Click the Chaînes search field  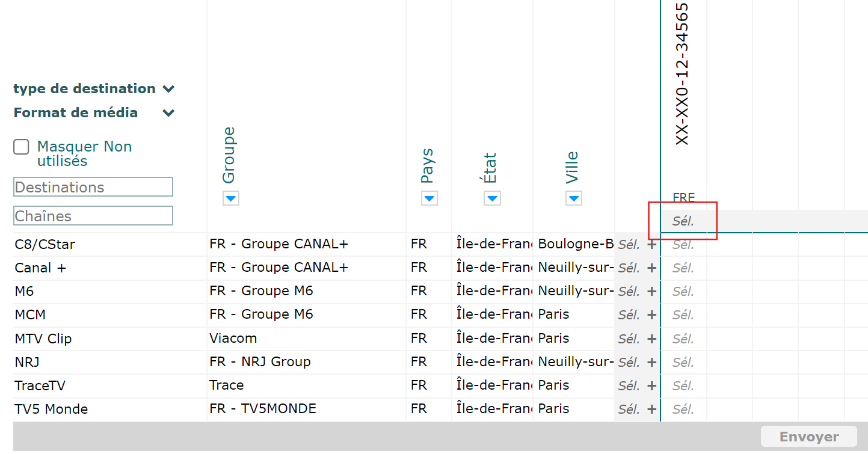[93, 216]
